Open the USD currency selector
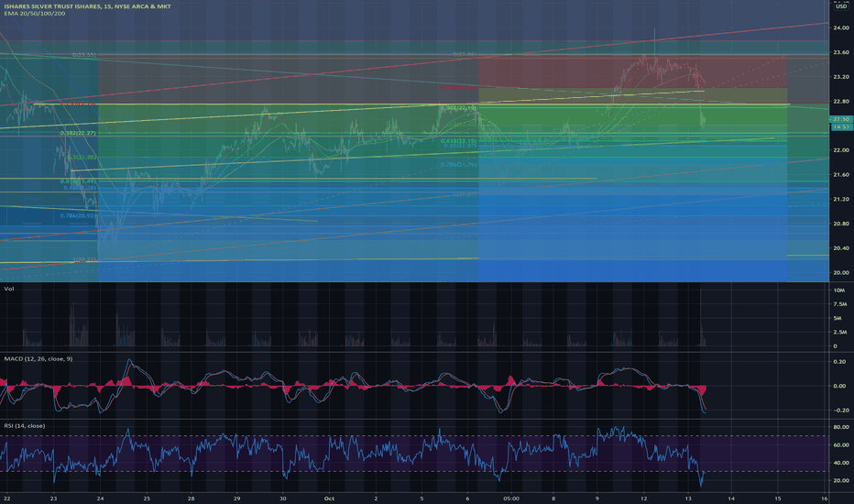The image size is (854, 504). click(x=841, y=6)
